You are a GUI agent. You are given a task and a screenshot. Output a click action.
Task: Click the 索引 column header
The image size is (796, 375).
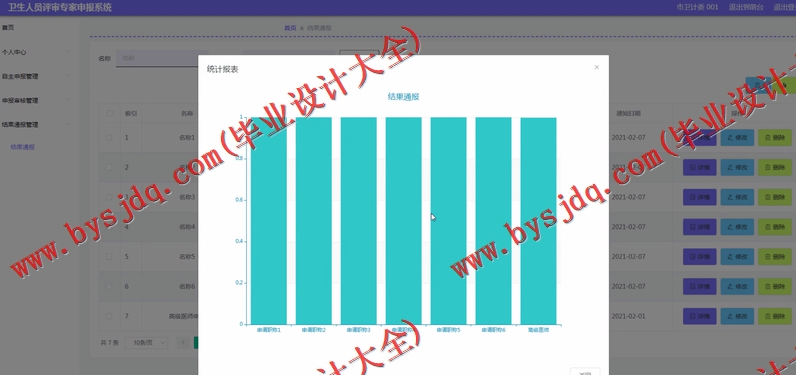pyautogui.click(x=131, y=113)
